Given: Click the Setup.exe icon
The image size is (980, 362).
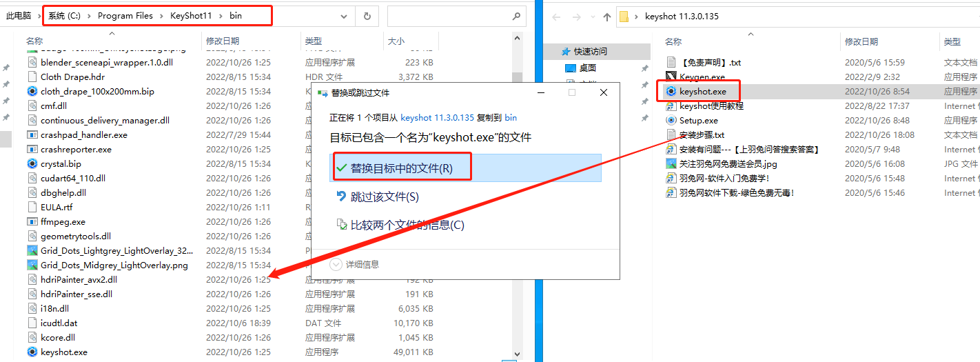Looking at the screenshot, I should coord(671,120).
